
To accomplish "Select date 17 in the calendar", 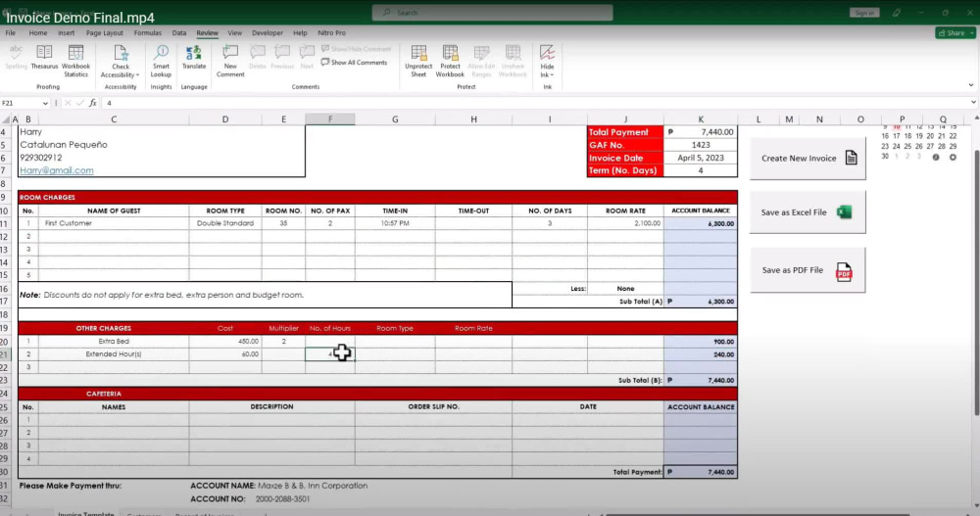I will tap(897, 136).
